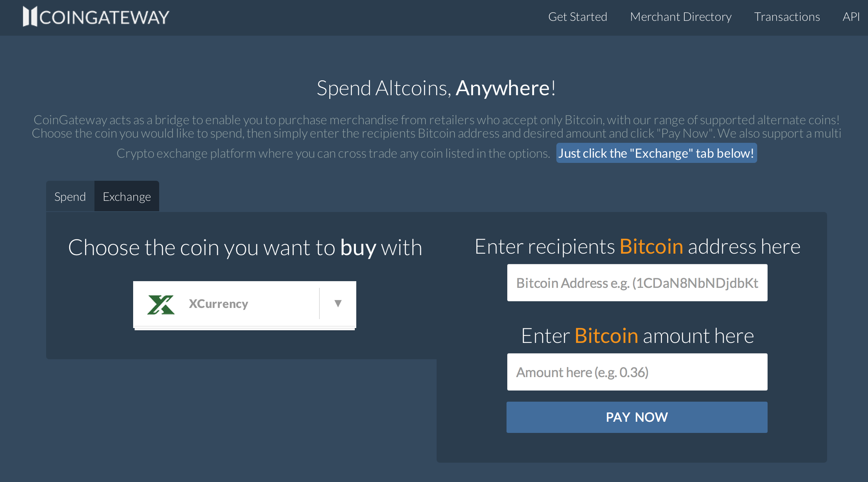The image size is (868, 482).
Task: Focus the Bitcoin amount input field
Action: point(637,372)
